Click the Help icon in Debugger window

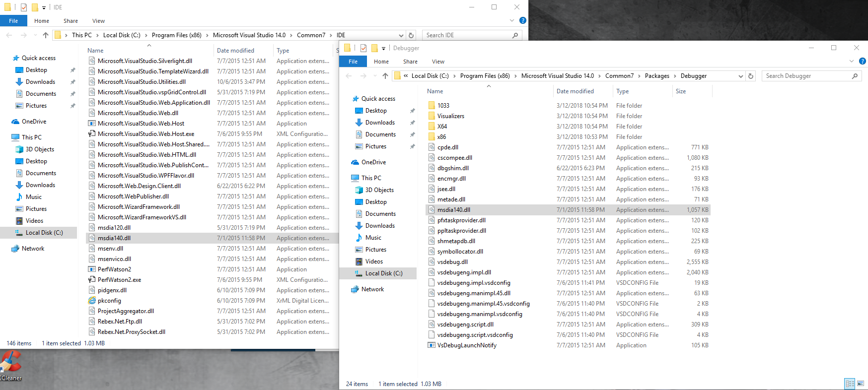[863, 61]
